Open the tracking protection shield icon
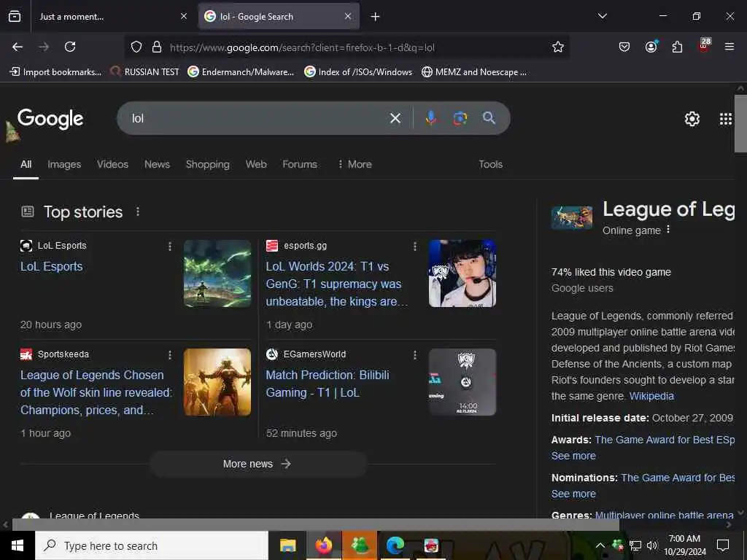 [136, 47]
